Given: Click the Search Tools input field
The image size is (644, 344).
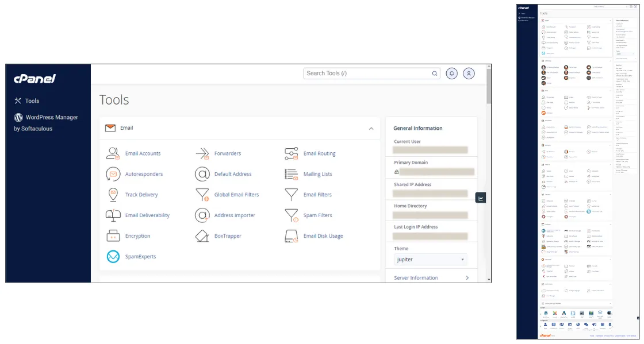Looking at the screenshot, I should 368,74.
